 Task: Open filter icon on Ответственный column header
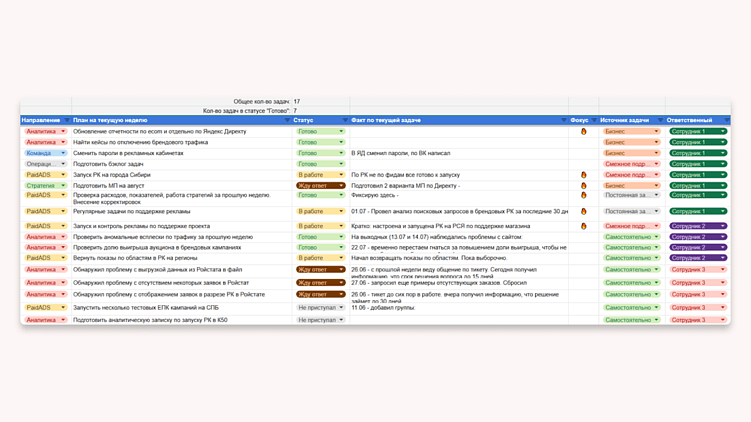(727, 120)
